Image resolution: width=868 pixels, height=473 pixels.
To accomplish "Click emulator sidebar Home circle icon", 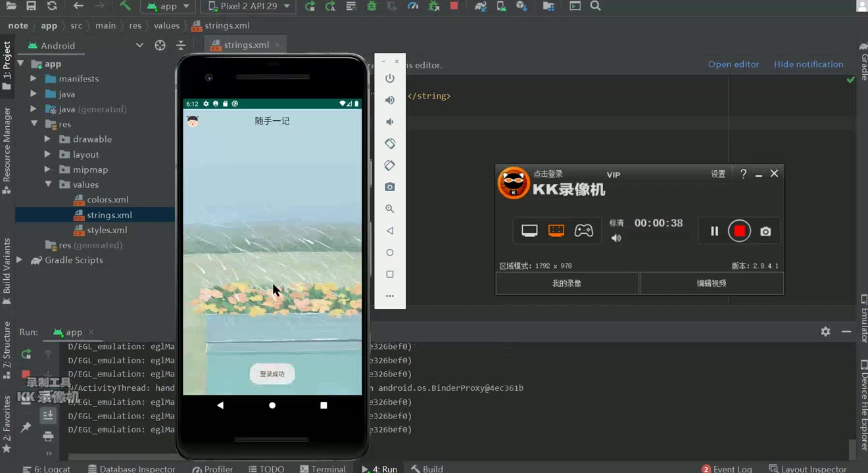I will click(x=390, y=252).
